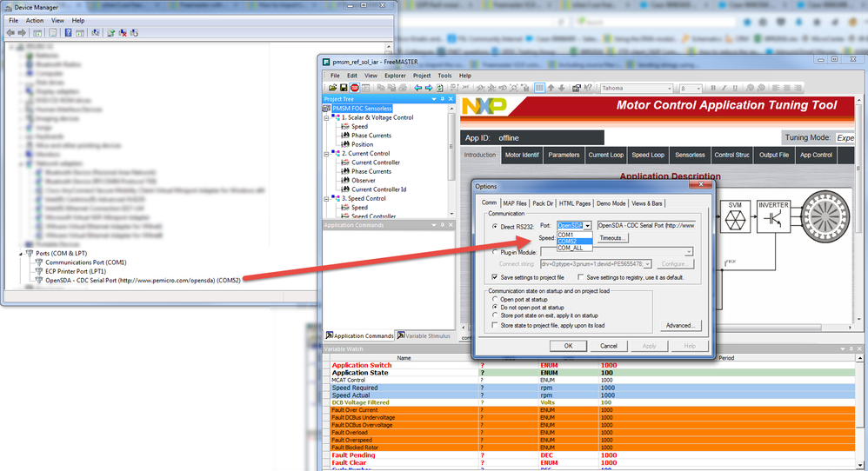868x471 pixels.
Task: Enable Store state to project file checkbox
Action: coord(495,325)
